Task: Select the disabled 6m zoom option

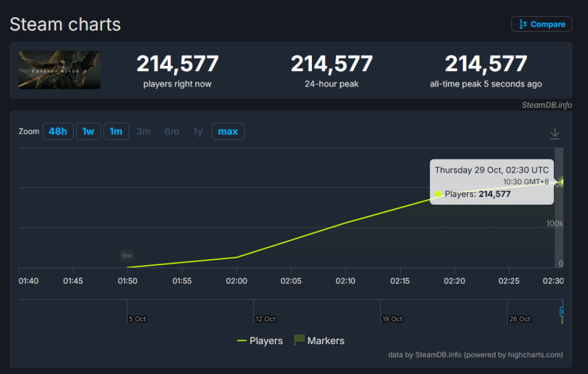Action: coord(171,131)
